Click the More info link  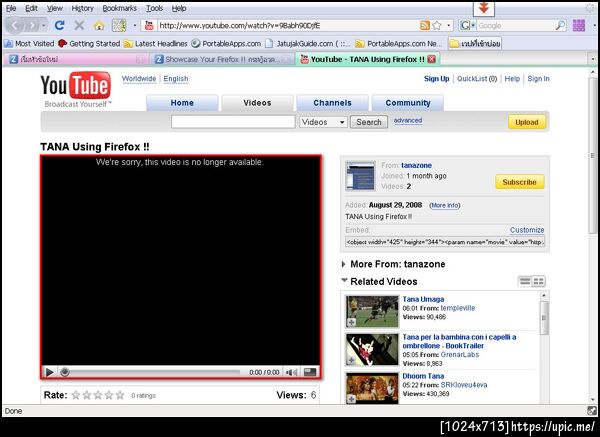pyautogui.click(x=445, y=205)
